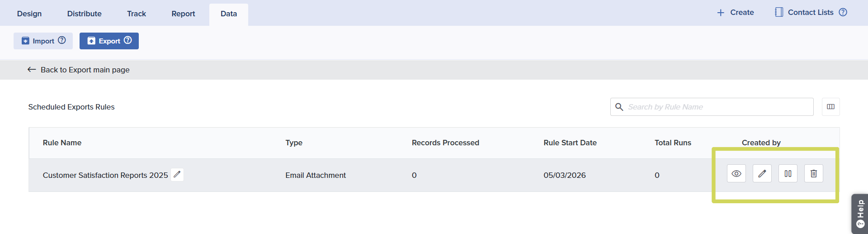Open the column chooser icon
868x234 pixels.
(830, 107)
